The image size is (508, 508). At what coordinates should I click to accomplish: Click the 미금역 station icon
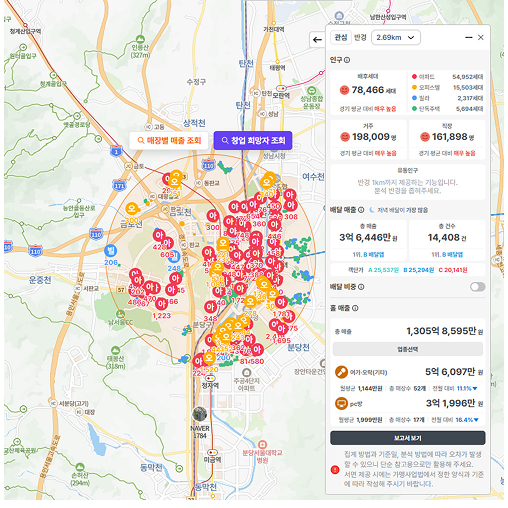click(x=212, y=452)
